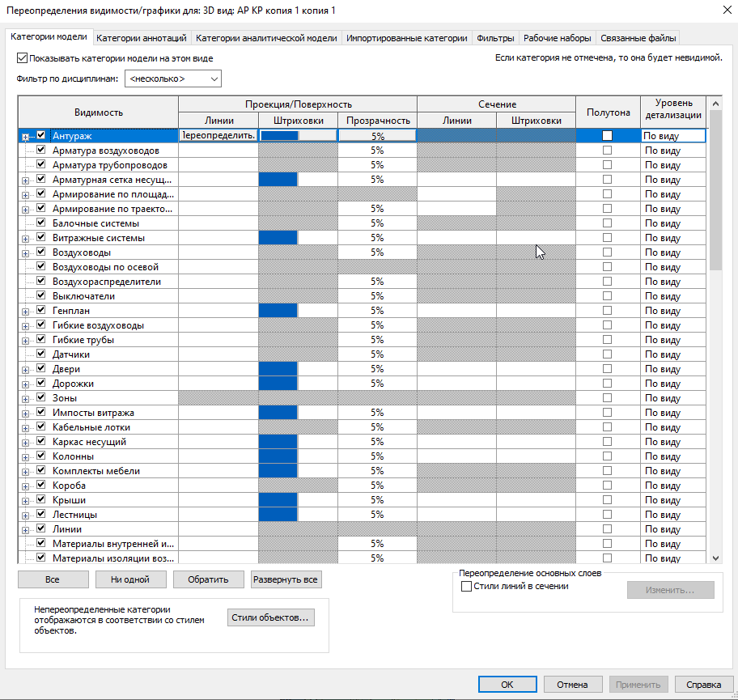Confirm with the OK button
Image resolution: width=738 pixels, height=700 pixels.
(507, 685)
